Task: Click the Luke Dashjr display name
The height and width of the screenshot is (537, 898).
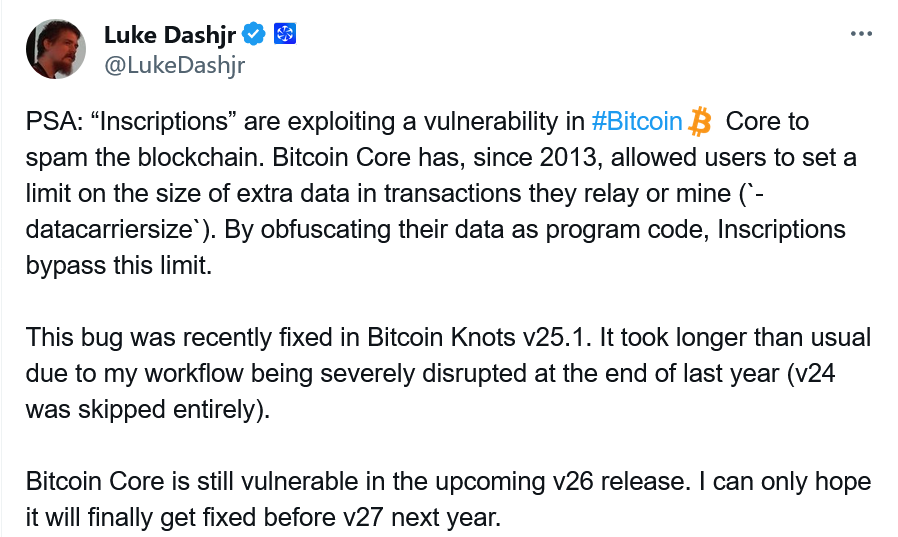Action: [x=170, y=35]
